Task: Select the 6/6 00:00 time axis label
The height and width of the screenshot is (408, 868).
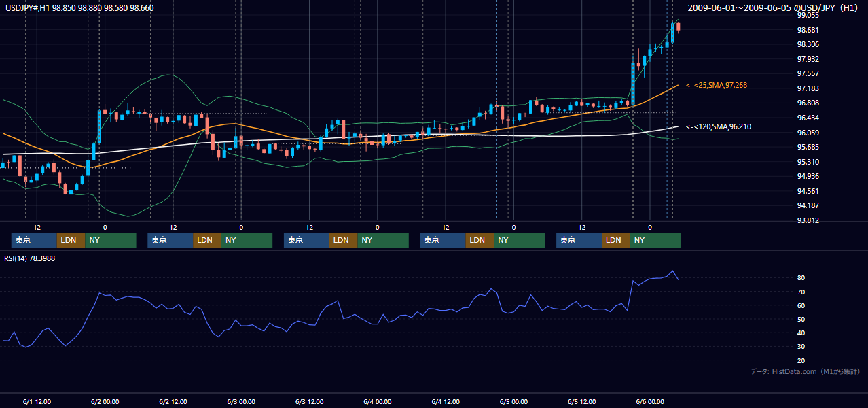Action: (x=650, y=401)
